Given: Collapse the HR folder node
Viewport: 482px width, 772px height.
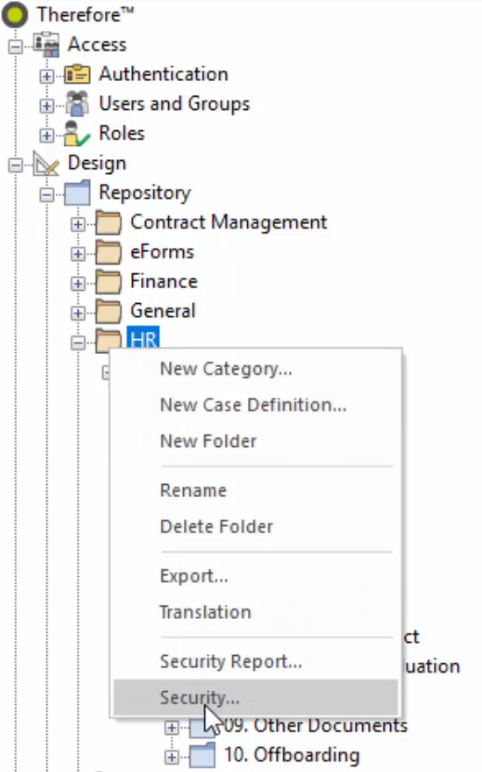Looking at the screenshot, I should pos(78,343).
